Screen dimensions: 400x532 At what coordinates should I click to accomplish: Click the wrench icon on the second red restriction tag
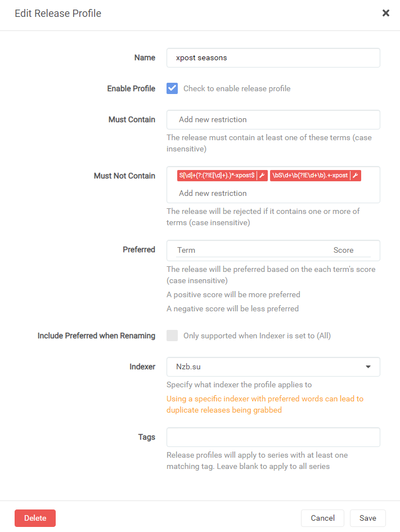tap(355, 175)
